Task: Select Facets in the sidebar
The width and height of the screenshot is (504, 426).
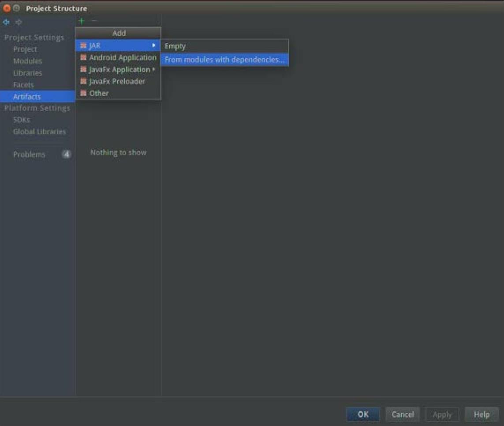Action: tap(23, 85)
